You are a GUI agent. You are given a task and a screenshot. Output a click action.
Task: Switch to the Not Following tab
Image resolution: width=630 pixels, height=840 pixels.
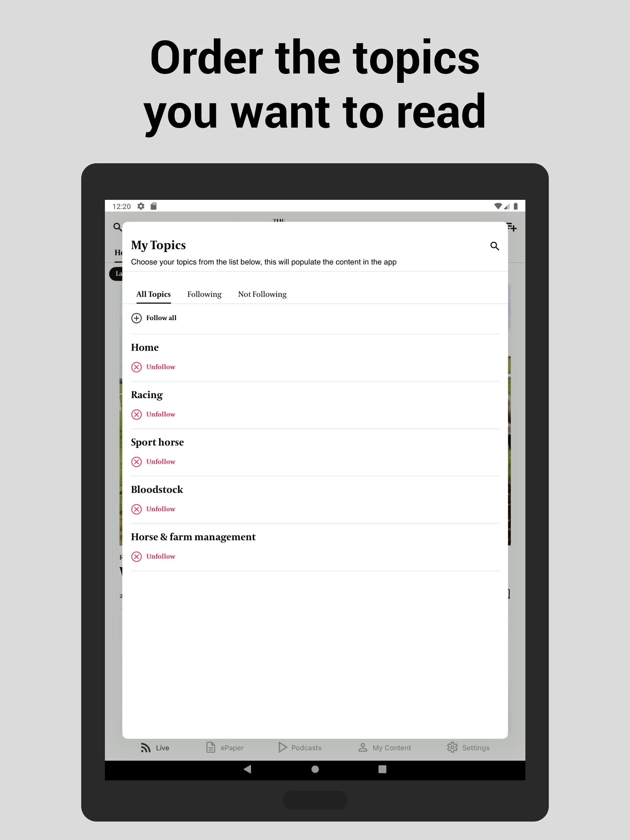click(262, 294)
